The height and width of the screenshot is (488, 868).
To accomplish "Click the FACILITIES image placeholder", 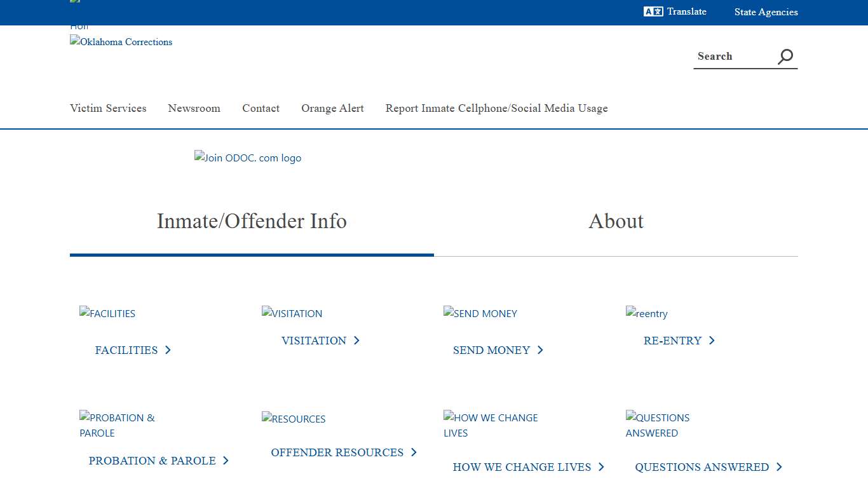I will (107, 313).
